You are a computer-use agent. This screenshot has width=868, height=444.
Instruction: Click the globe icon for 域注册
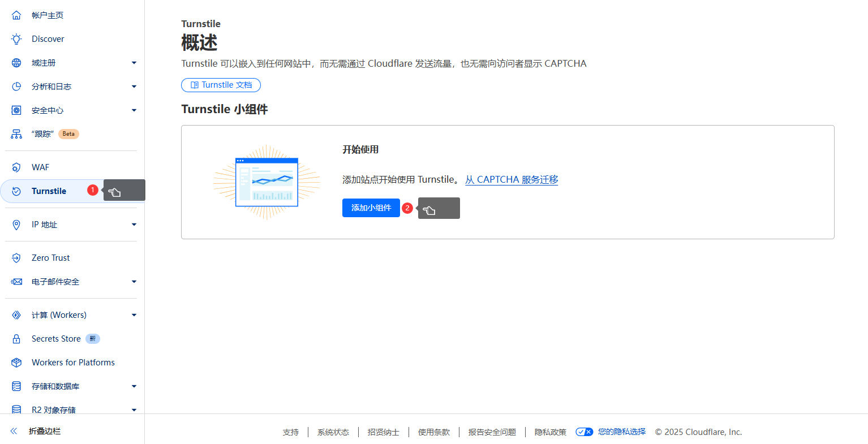click(16, 63)
